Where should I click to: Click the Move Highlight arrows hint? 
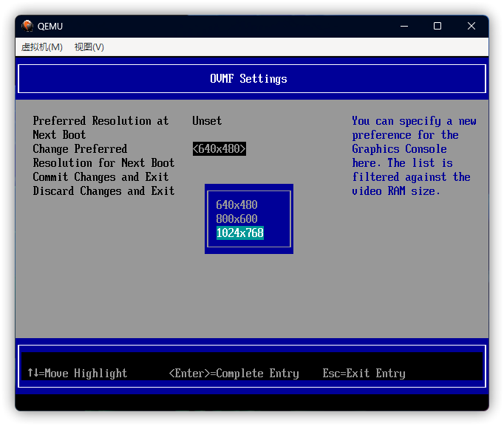click(77, 374)
